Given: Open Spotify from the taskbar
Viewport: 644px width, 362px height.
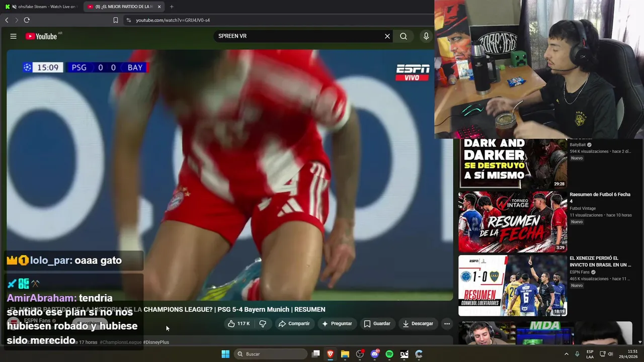Looking at the screenshot, I should tap(389, 354).
